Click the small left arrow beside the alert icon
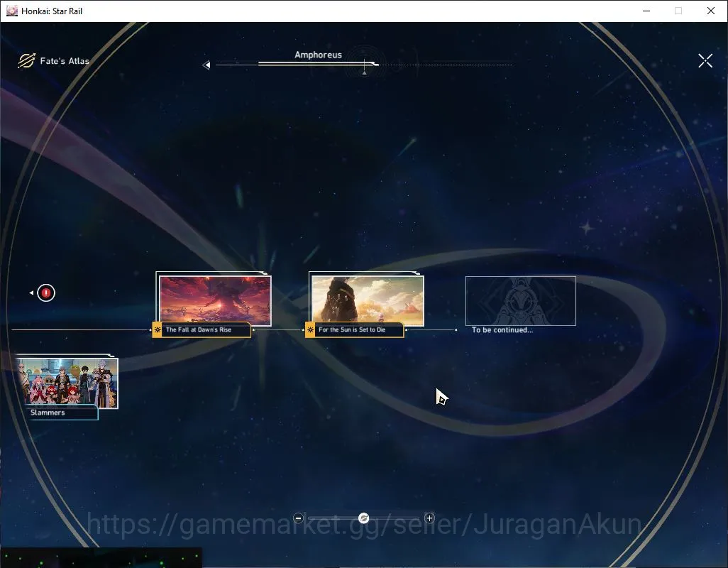This screenshot has height=568, width=728. click(x=31, y=293)
